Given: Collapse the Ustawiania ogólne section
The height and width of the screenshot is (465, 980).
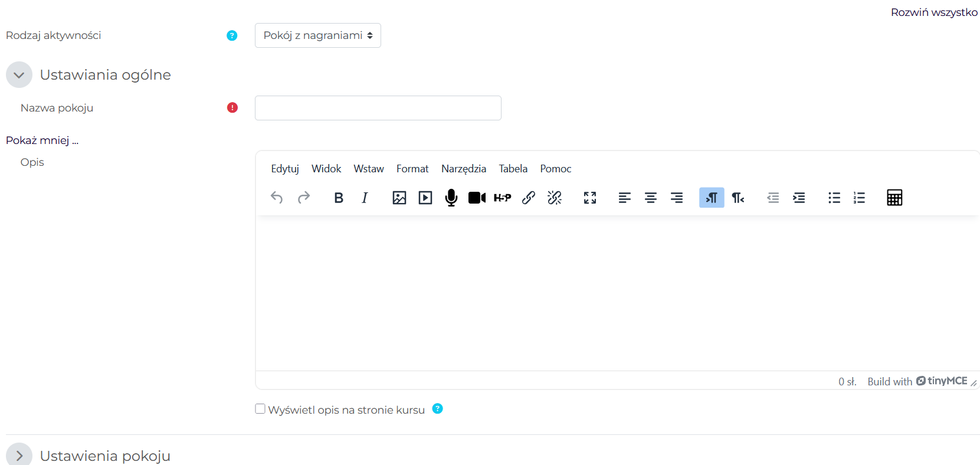Looking at the screenshot, I should point(19,75).
